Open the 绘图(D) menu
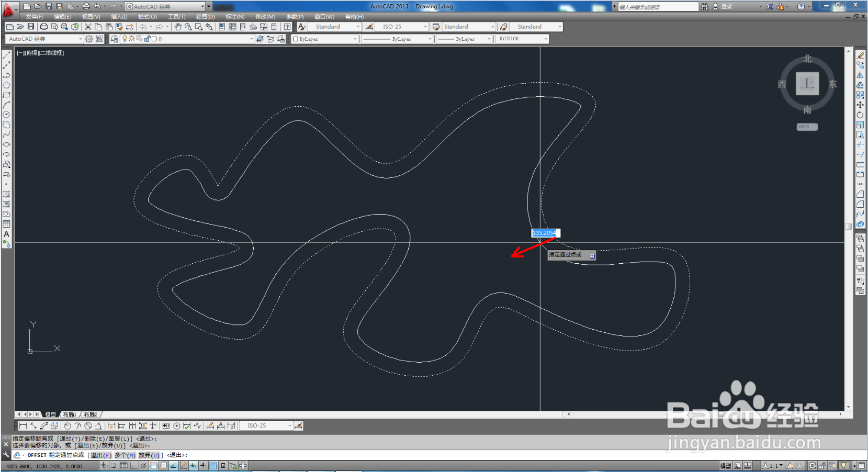 coord(205,17)
